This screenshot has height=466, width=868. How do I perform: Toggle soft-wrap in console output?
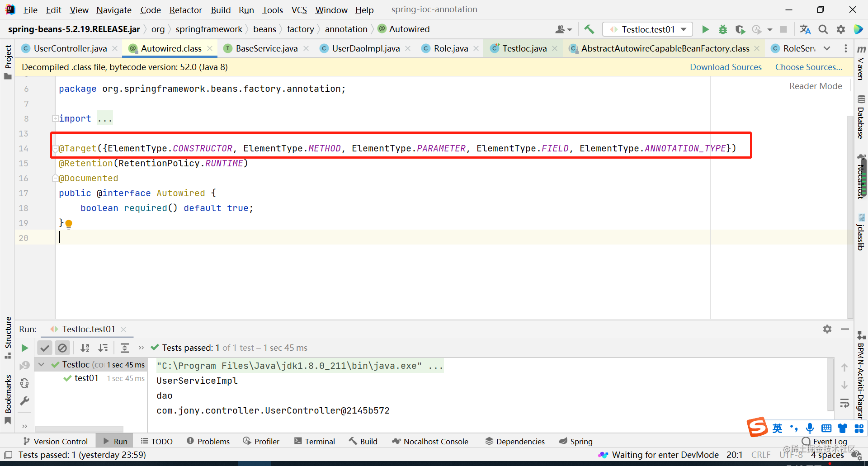pos(844,403)
